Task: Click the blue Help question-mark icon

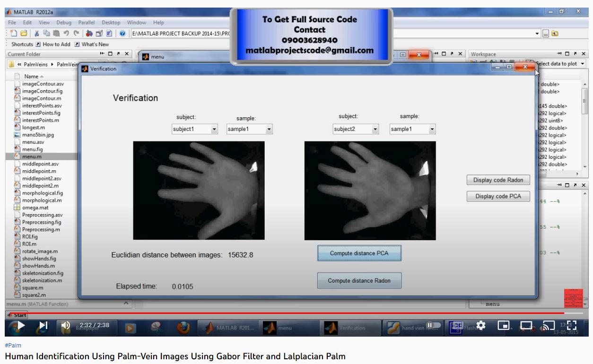Action: coord(122,34)
